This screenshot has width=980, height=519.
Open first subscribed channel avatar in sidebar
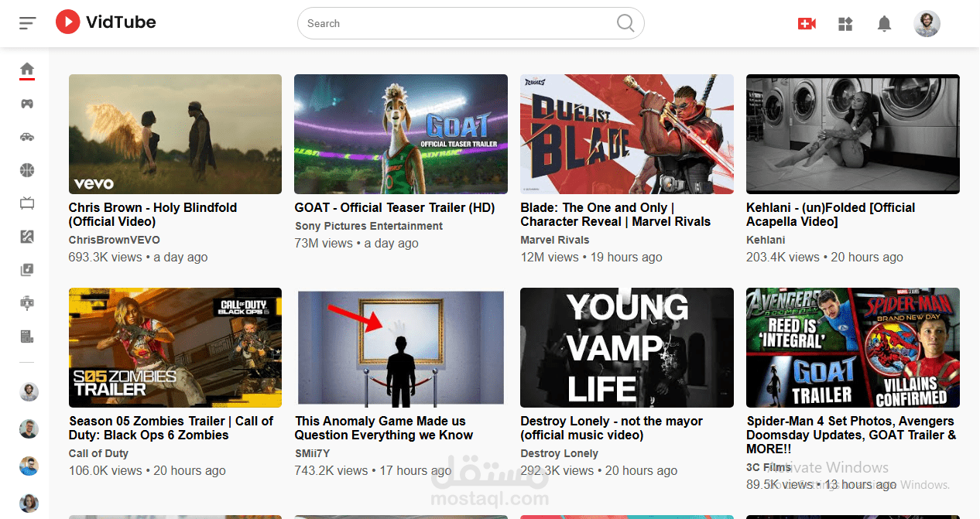29,391
